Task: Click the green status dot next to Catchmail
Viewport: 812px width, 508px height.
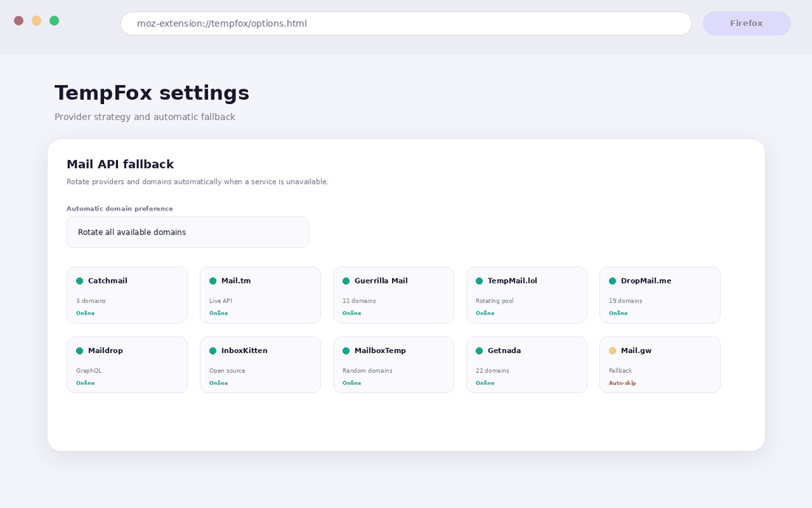Action: (80, 281)
